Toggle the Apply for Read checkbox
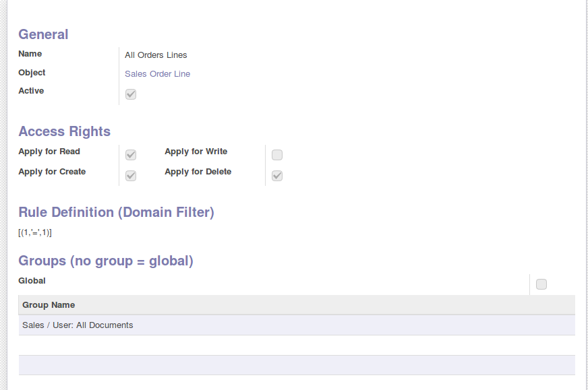This screenshot has width=588, height=390. (x=131, y=155)
